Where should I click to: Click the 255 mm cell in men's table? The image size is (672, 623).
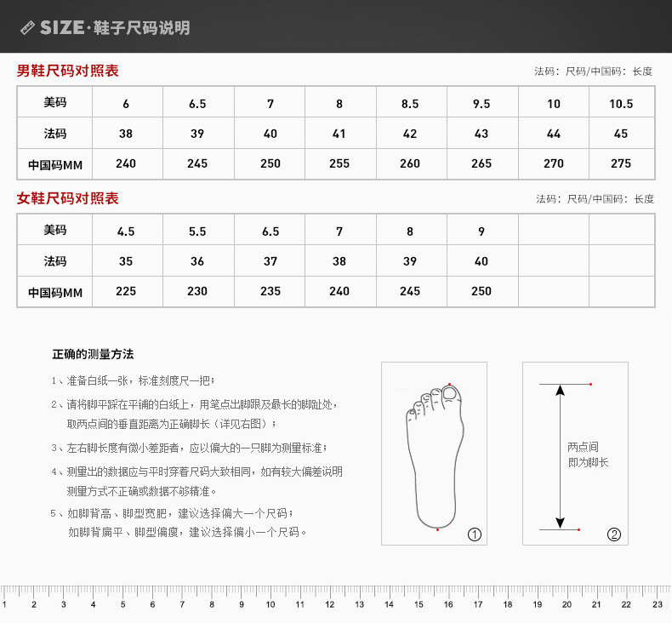click(339, 163)
